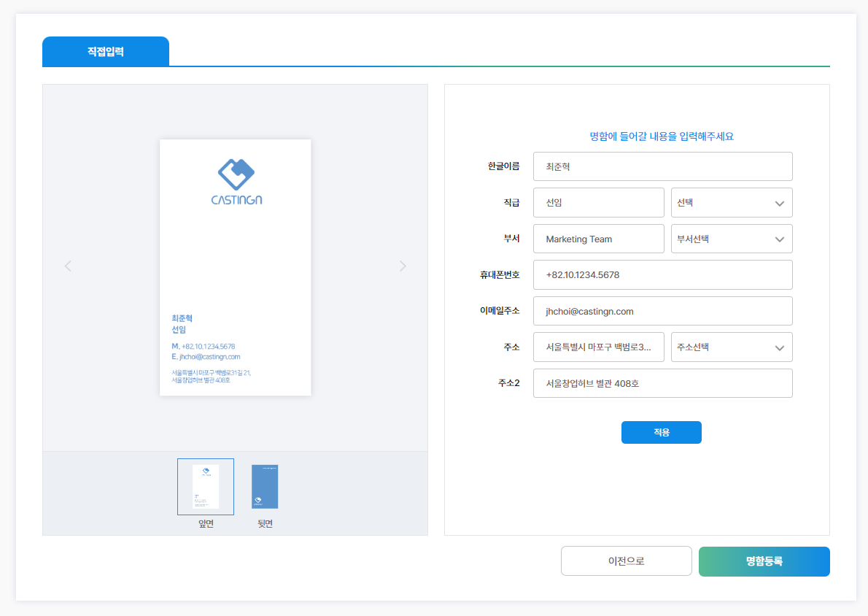The height and width of the screenshot is (616, 868).
Task: Select the 휴대폰번호 phone number field
Action: (x=662, y=275)
